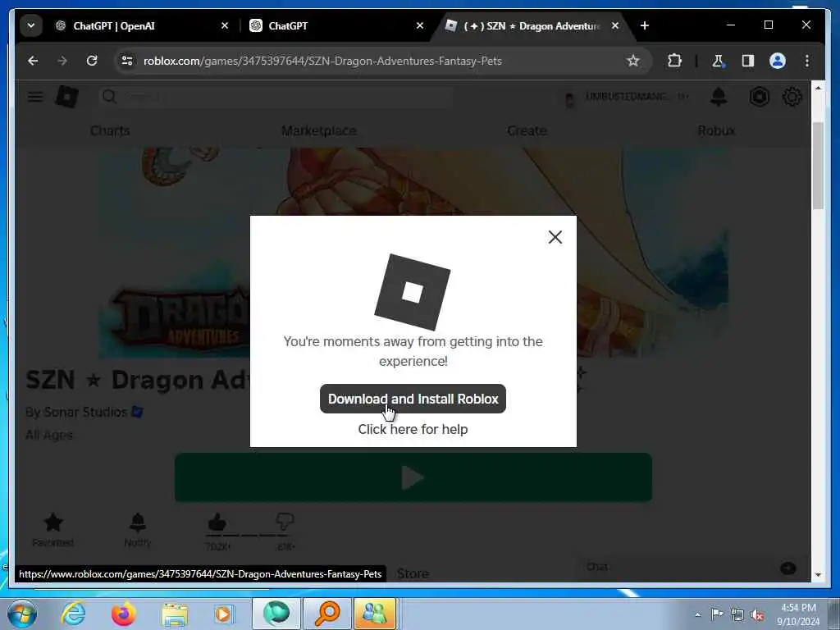Open Windows Media Player from taskbar
840x630 pixels.
click(224, 614)
